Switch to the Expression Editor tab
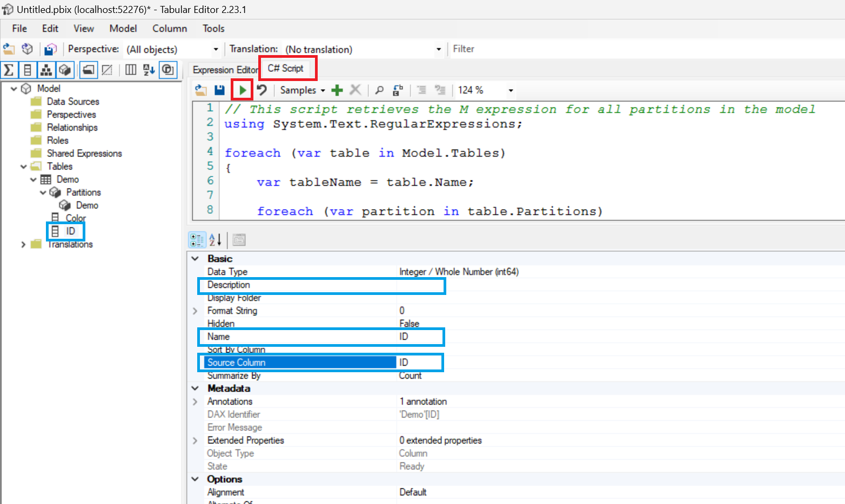845x504 pixels. click(225, 70)
